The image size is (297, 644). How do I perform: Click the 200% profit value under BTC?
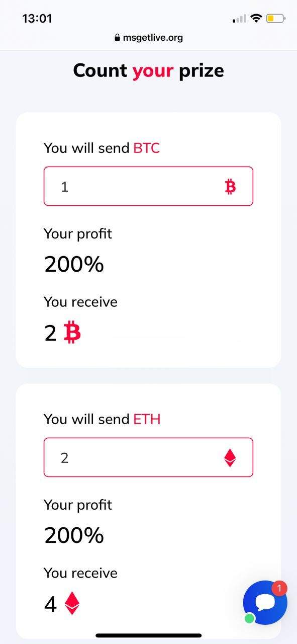[74, 264]
